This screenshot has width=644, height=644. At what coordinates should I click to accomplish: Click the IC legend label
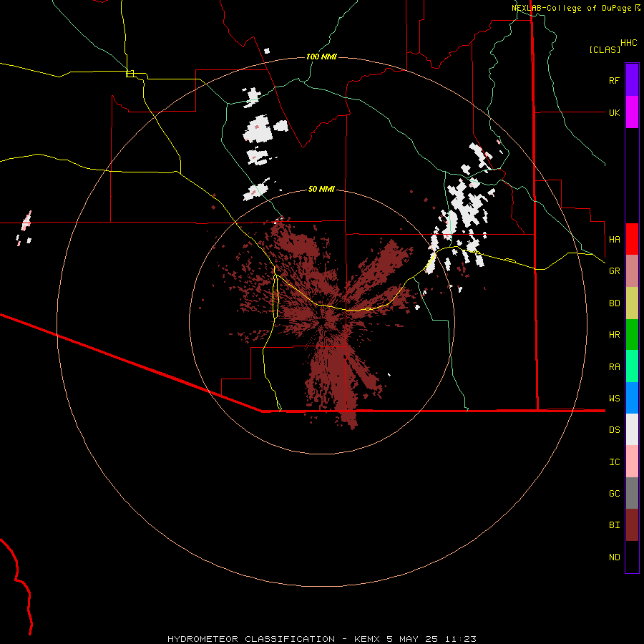point(614,462)
